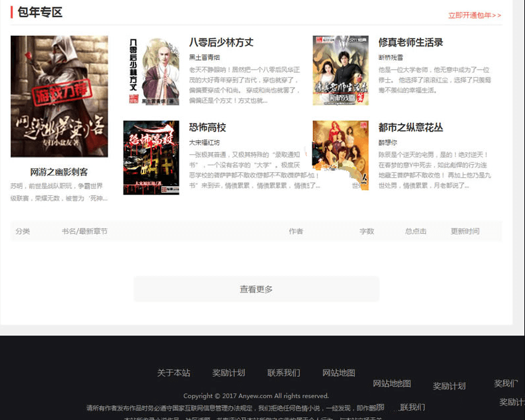
Task: Open the 都市之纵意花丛 title link
Action: tap(411, 128)
